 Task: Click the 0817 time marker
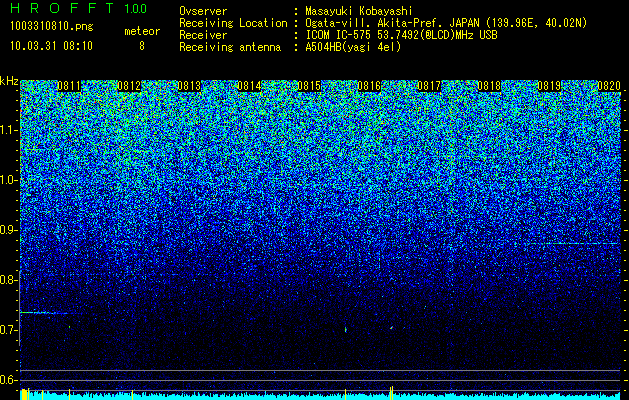[429, 86]
